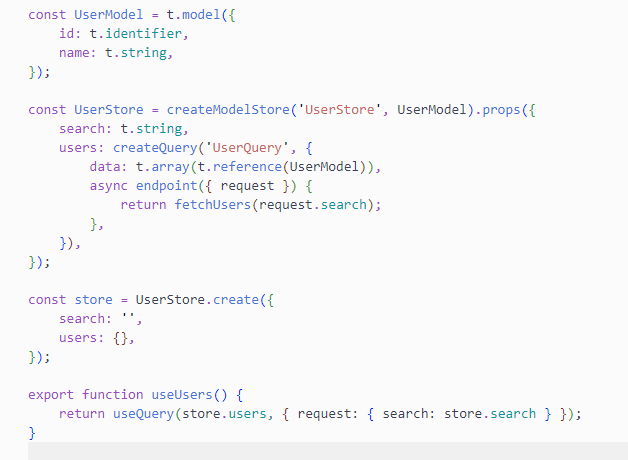The image size is (628, 460).
Task: Click the 'UserModel' name in const UserModel declaration
Action: pyautogui.click(x=109, y=15)
